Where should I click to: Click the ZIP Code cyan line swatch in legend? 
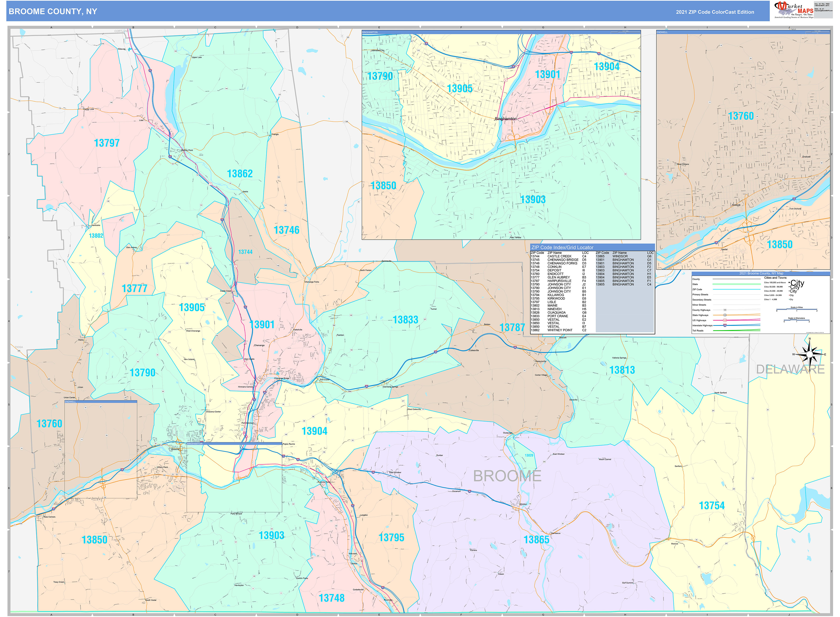736,290
